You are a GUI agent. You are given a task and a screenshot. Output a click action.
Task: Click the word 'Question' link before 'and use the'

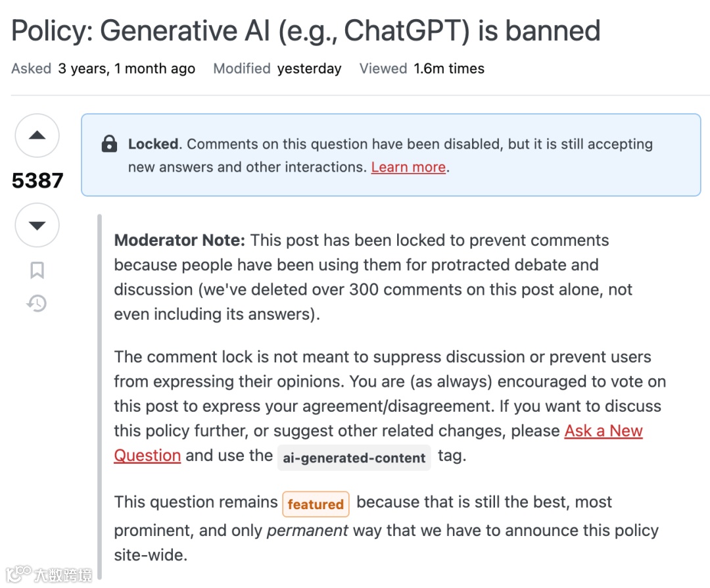(x=147, y=456)
